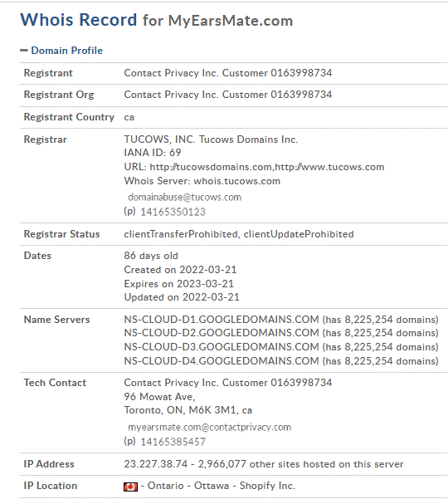Click the Canadian flag icon

click(x=131, y=487)
